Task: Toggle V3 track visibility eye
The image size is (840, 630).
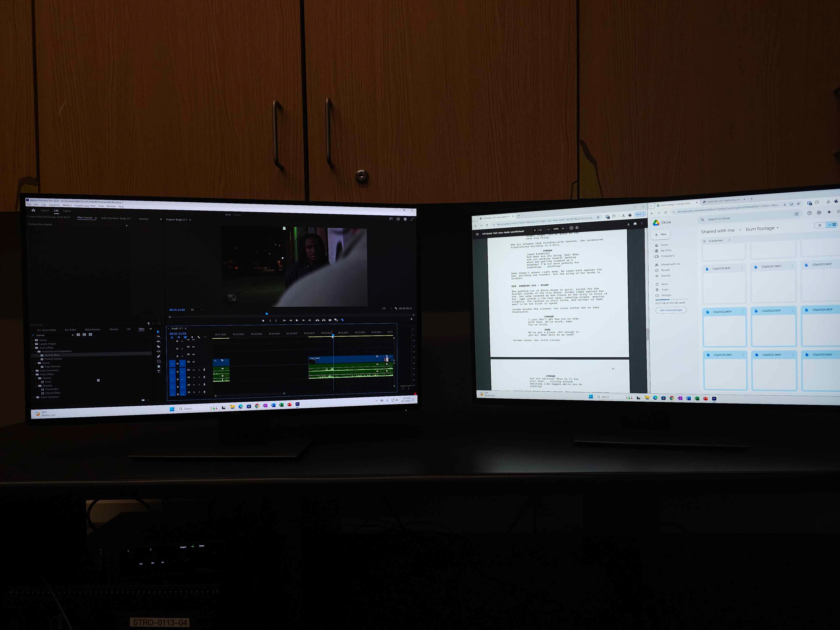Action: 193,347
